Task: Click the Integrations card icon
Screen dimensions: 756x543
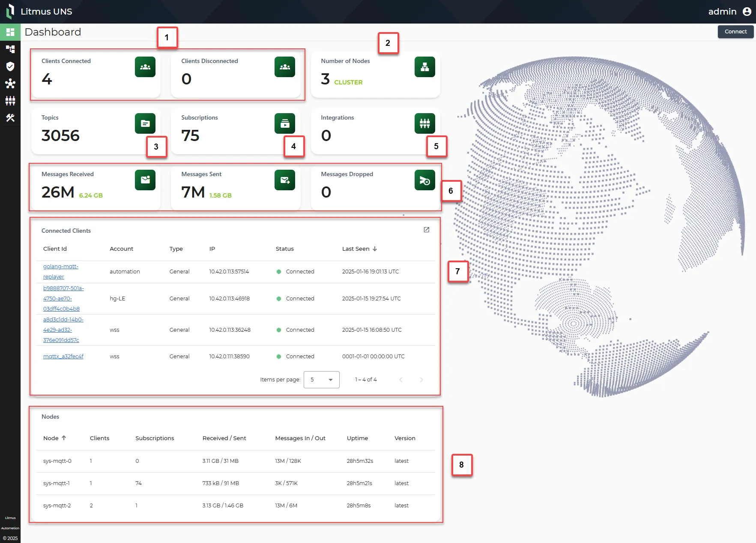Action: tap(425, 123)
